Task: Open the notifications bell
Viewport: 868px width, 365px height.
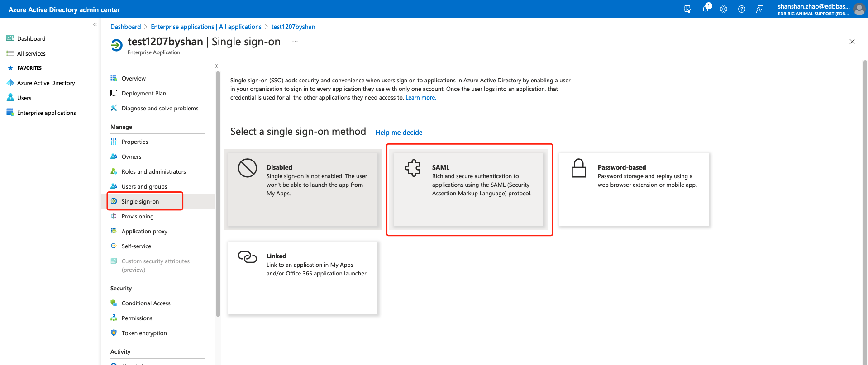Action: click(706, 9)
